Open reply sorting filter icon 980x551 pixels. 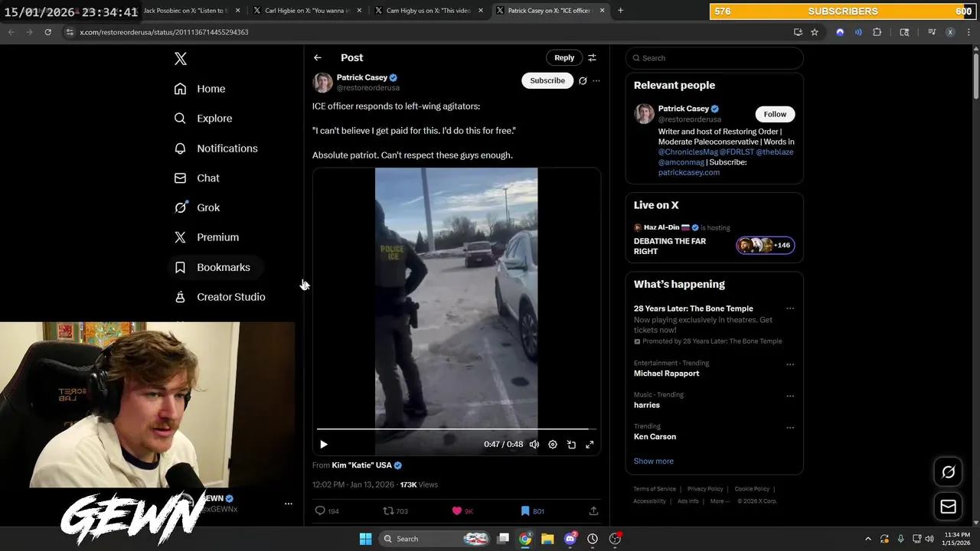(592, 57)
